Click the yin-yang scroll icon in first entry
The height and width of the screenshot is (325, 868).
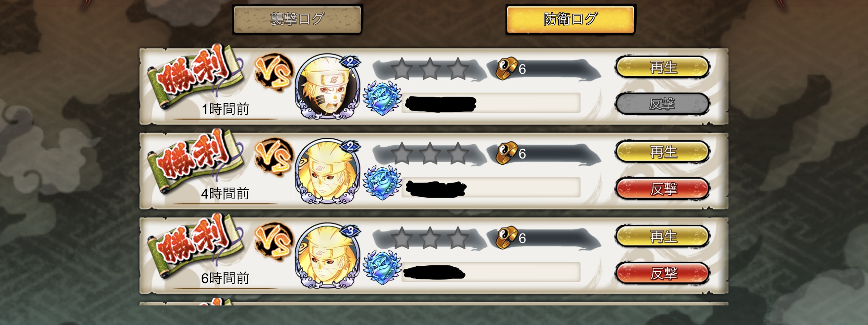[x=507, y=68]
